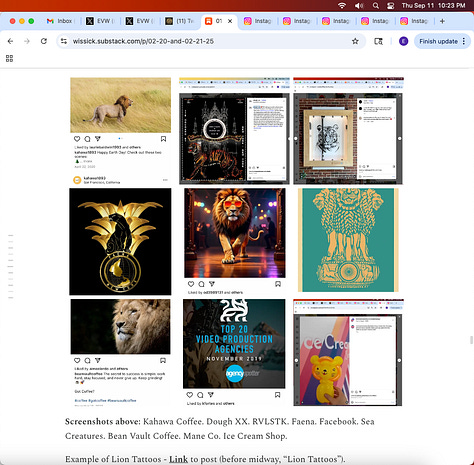Open the teal Ashoka lion emblem image
The image size is (474, 465).
(x=348, y=240)
